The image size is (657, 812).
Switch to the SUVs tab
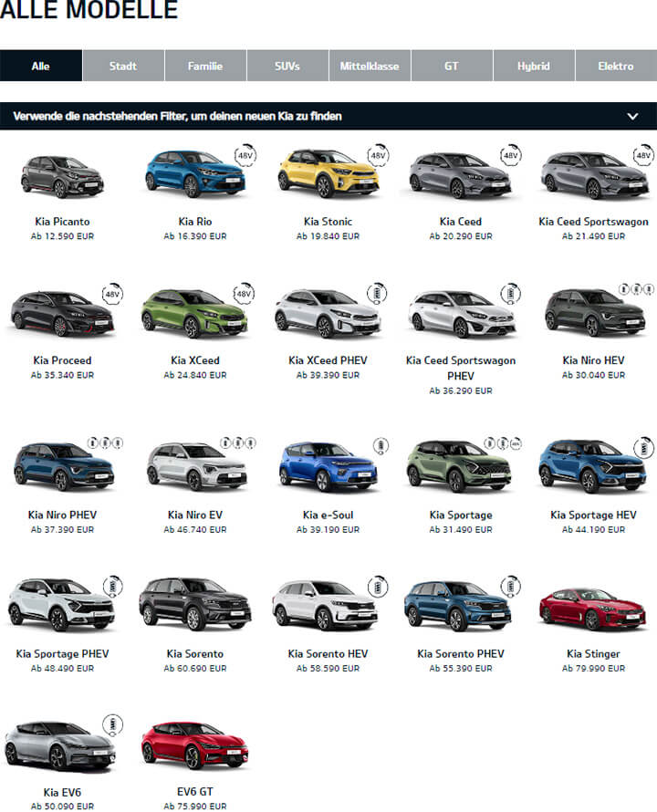(287, 67)
